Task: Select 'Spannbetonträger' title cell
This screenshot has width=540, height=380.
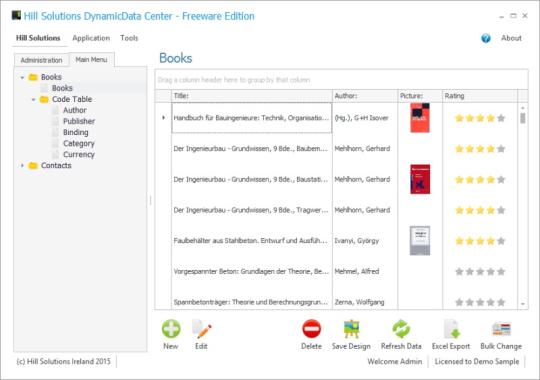Action: tap(252, 301)
